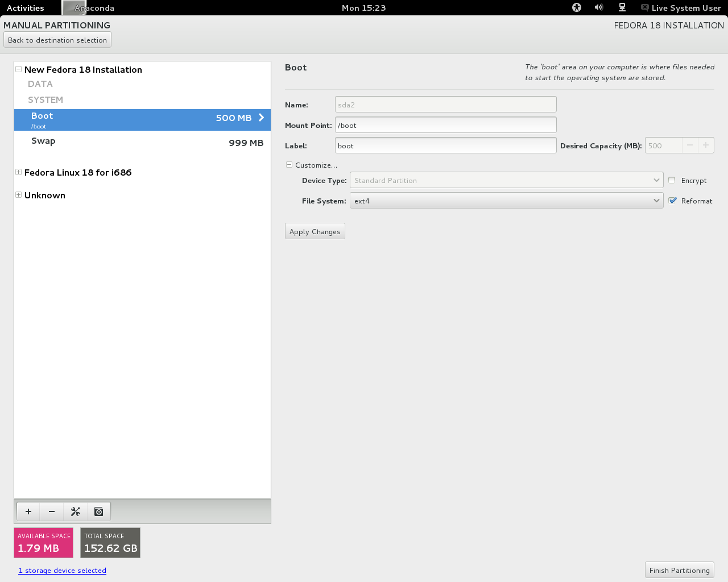
Task: Increase desired capacity with plus stepper
Action: 706,145
